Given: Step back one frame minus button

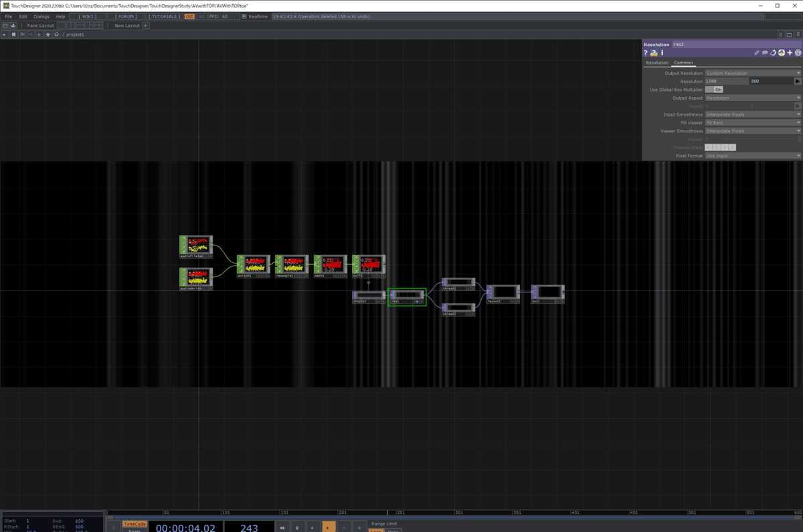Looking at the screenshot, I should pos(344,528).
